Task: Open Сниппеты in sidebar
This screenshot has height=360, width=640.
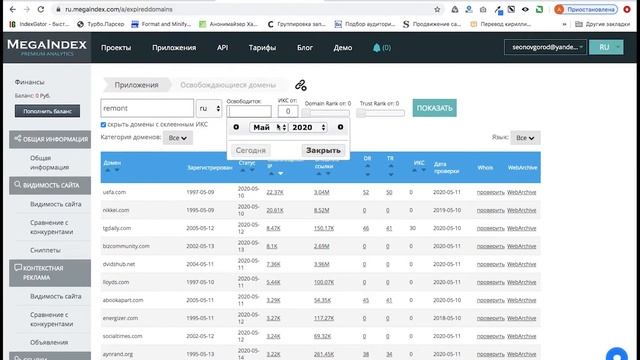Action: pos(45,250)
